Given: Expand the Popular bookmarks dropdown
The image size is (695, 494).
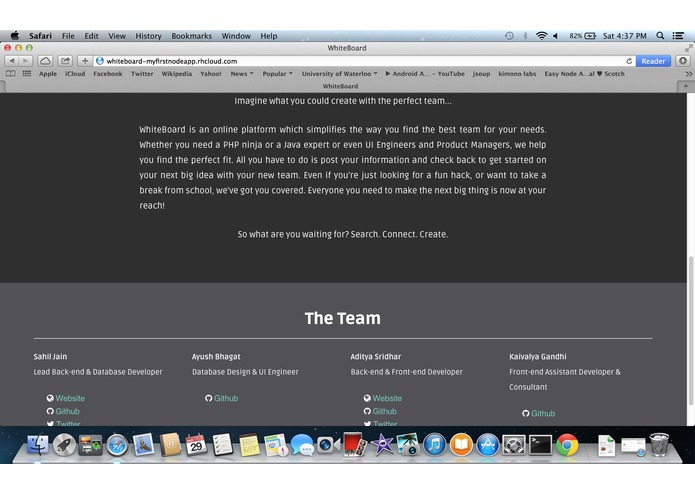Looking at the screenshot, I should pos(277,74).
